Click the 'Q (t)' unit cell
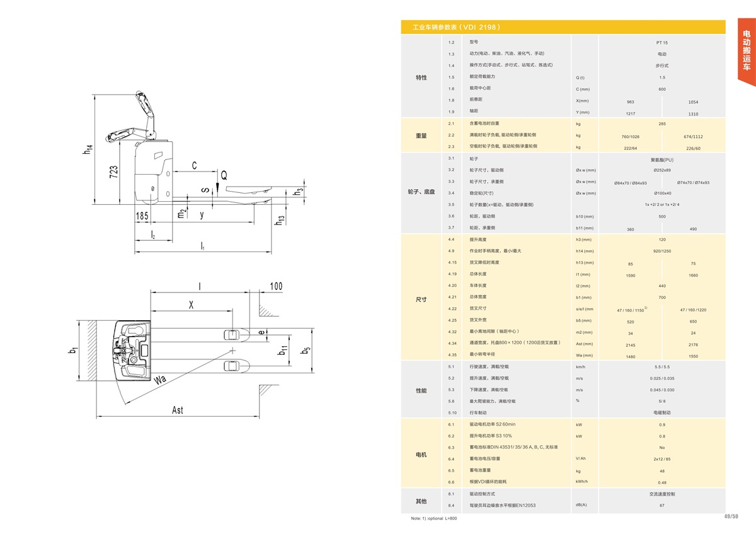Screen dimensions: 756x539 pos(580,78)
